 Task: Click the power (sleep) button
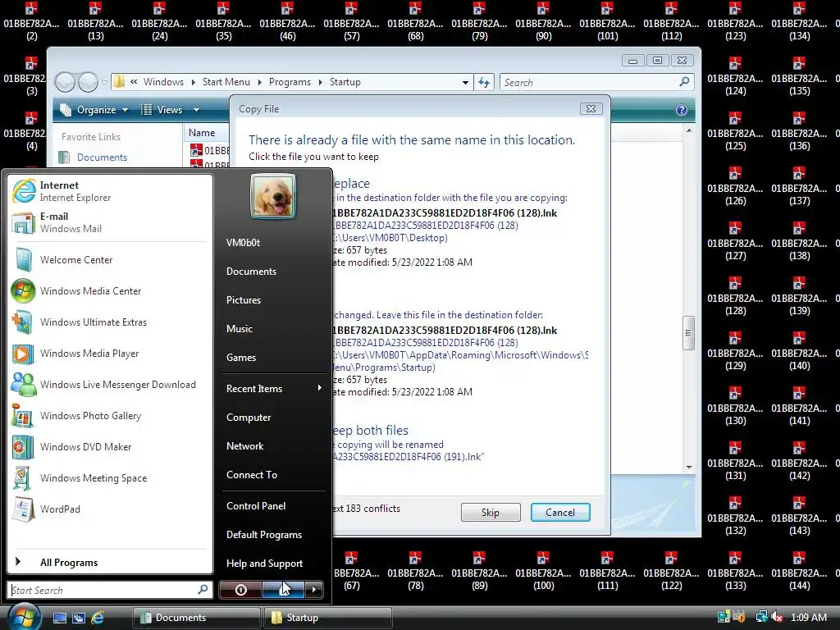(x=240, y=590)
